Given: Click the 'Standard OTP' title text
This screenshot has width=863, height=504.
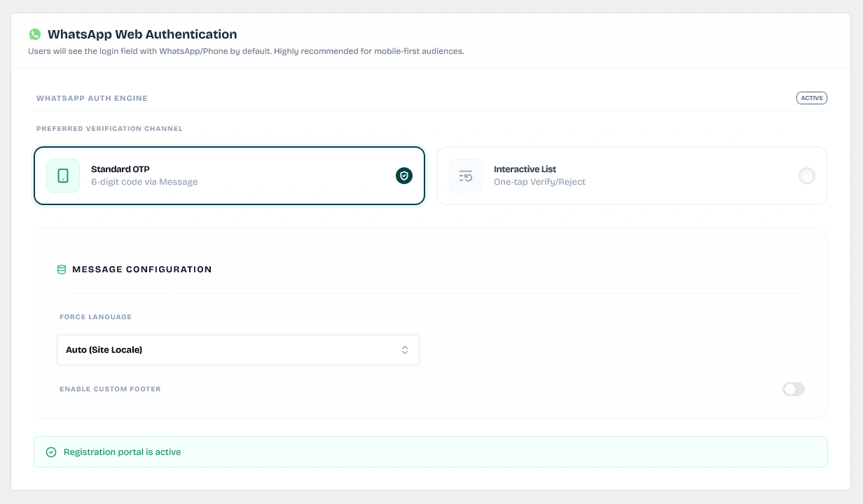Looking at the screenshot, I should 120,169.
